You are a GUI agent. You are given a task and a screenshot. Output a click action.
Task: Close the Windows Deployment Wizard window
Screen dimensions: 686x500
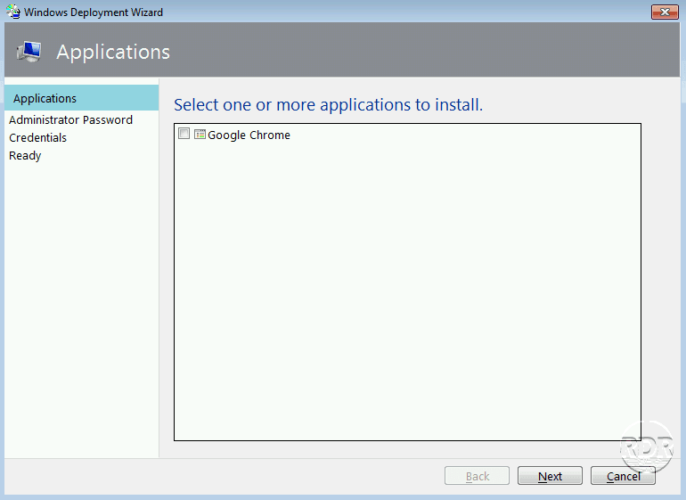coord(665,12)
